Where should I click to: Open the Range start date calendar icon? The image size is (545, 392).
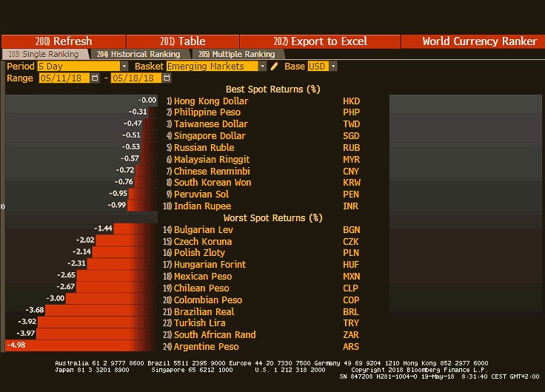95,78
